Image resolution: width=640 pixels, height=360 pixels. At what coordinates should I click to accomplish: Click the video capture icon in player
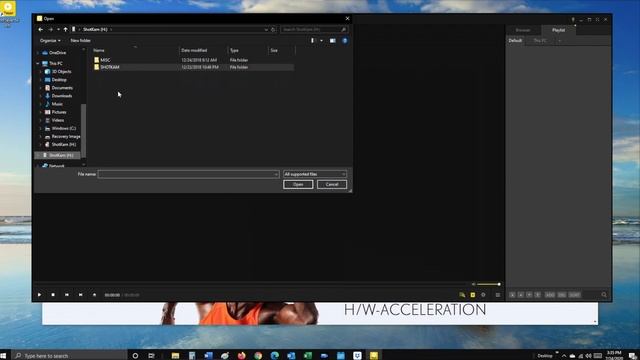tap(462, 295)
